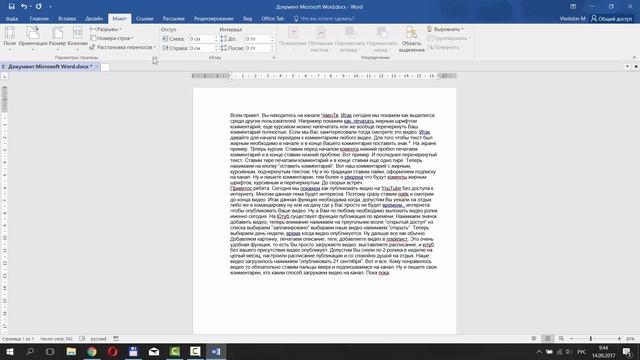The width and height of the screenshot is (640, 360).
Task: Click the page number status indicator
Action: coord(18,339)
